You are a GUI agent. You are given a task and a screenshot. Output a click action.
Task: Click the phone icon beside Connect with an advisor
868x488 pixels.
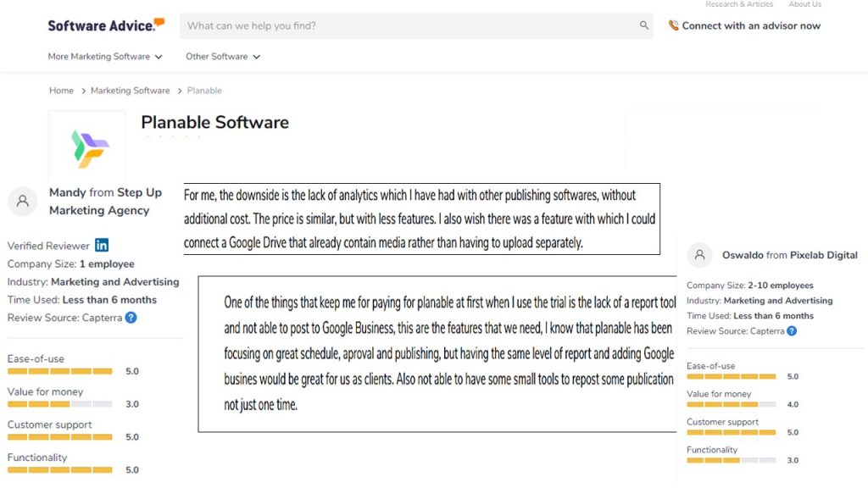673,25
